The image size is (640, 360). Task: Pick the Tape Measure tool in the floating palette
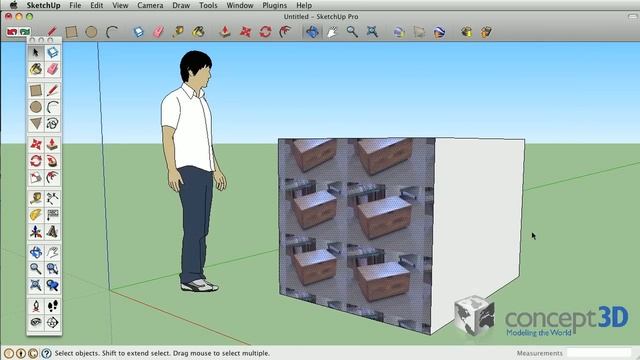coord(36,198)
